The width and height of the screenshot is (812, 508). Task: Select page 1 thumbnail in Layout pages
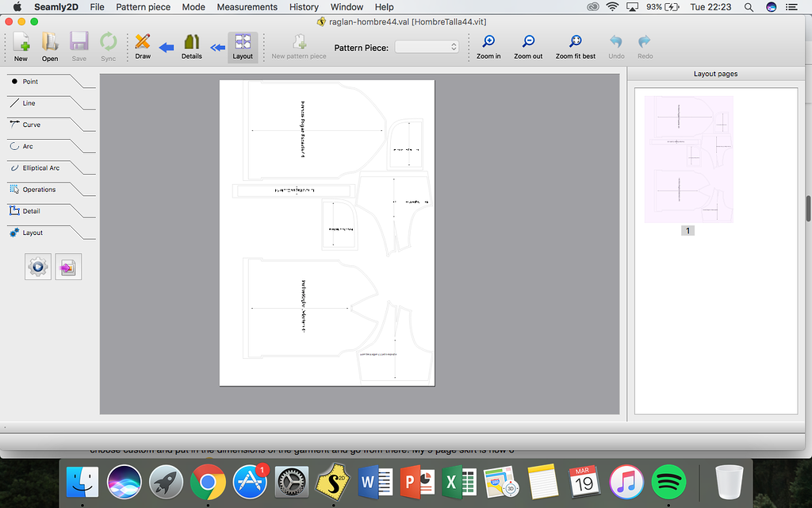point(688,159)
